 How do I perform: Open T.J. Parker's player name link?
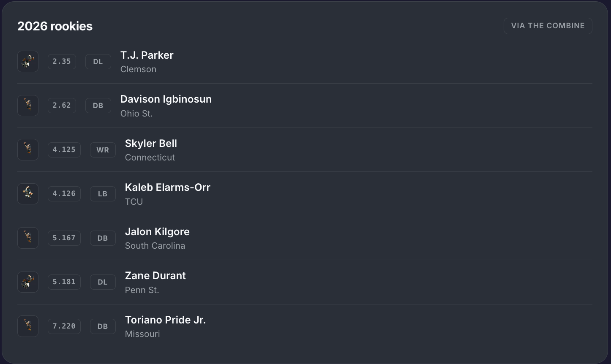coord(147,55)
